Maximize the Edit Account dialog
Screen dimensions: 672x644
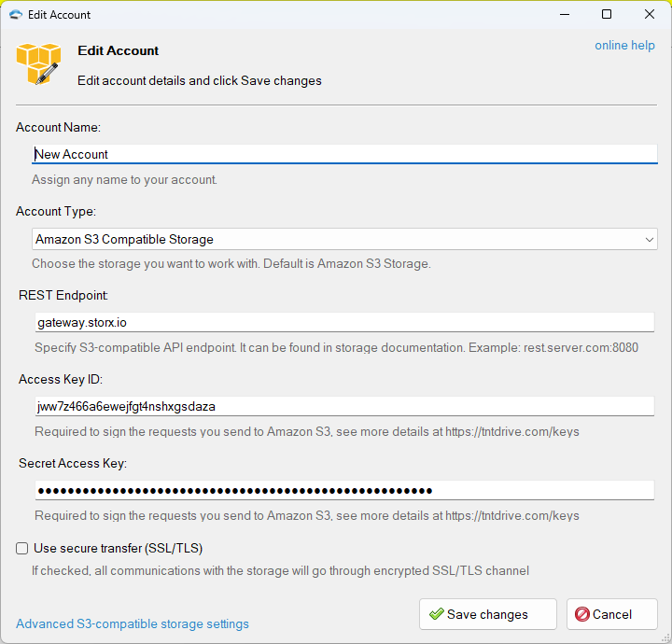point(607,14)
